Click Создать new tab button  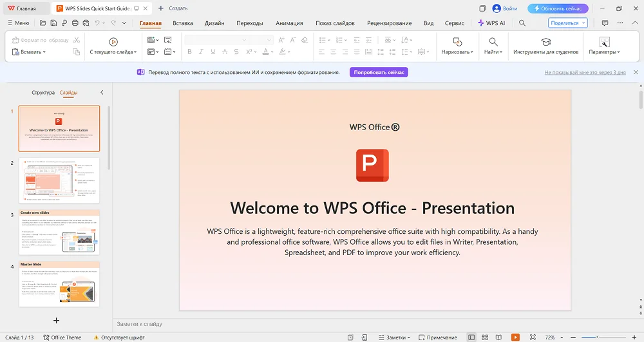(x=173, y=8)
